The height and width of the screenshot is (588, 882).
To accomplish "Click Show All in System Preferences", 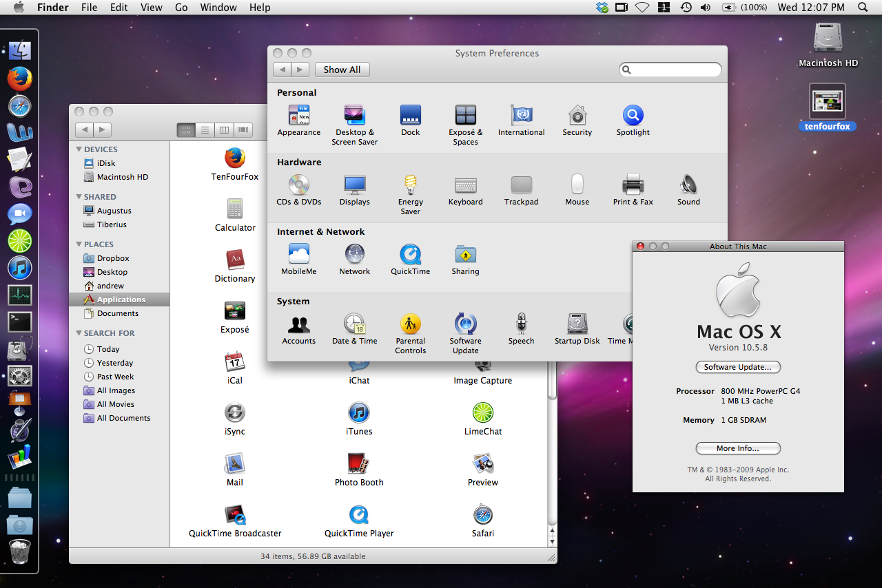I will click(x=342, y=70).
